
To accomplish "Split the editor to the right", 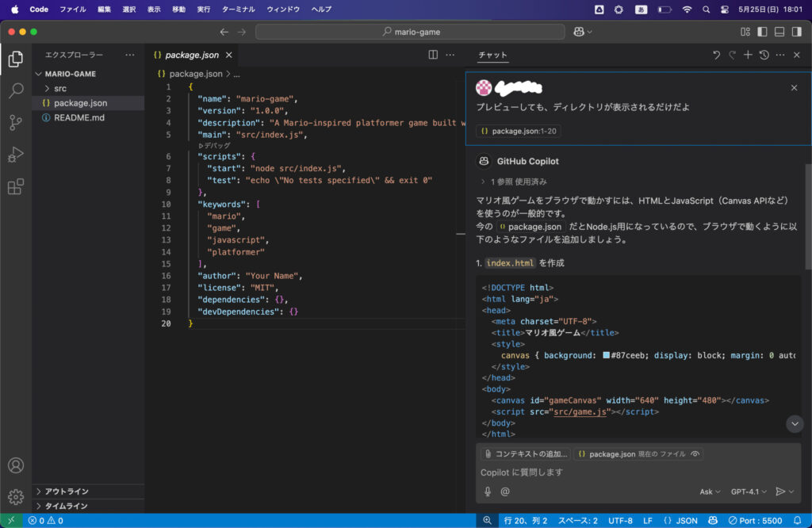I will (x=433, y=55).
